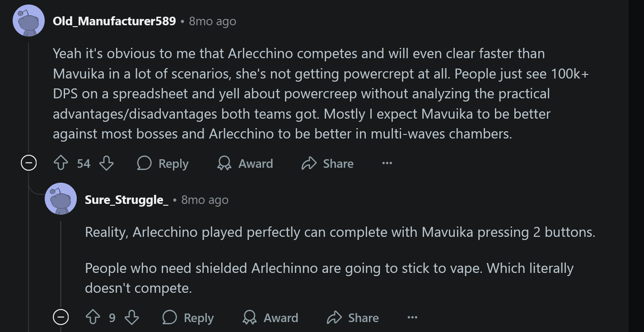Open the Sure_Struggle_ username profile link
The height and width of the screenshot is (332, 644).
click(x=126, y=200)
